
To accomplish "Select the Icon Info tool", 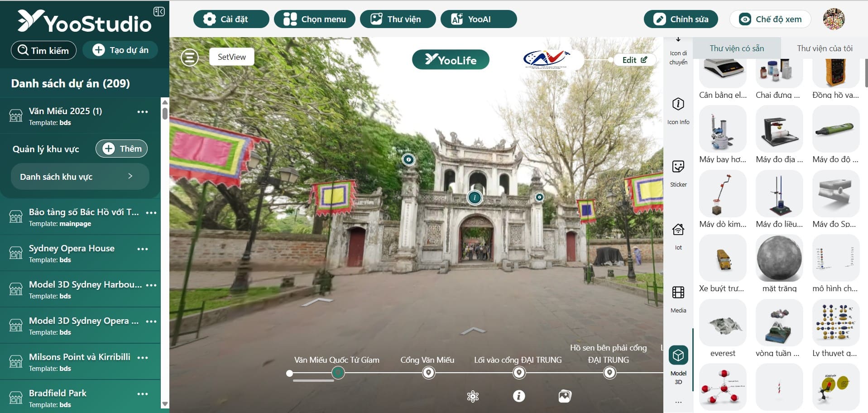I will pyautogui.click(x=678, y=111).
